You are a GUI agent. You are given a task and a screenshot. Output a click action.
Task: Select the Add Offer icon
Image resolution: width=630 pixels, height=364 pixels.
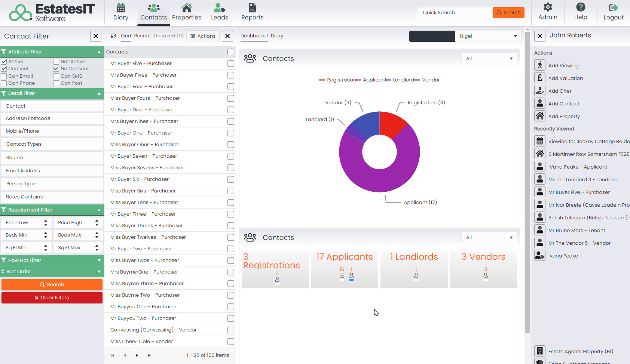tap(540, 90)
